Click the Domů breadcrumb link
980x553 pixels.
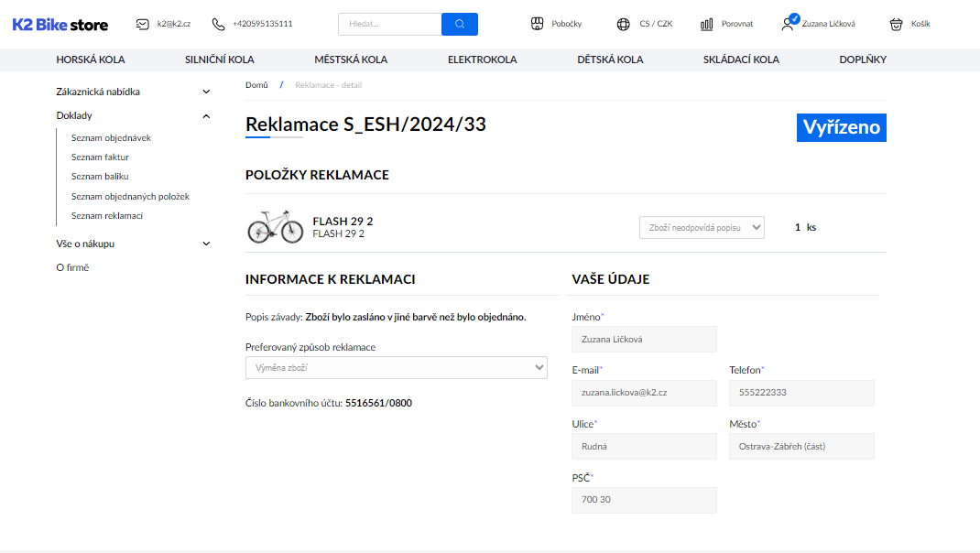(x=256, y=85)
